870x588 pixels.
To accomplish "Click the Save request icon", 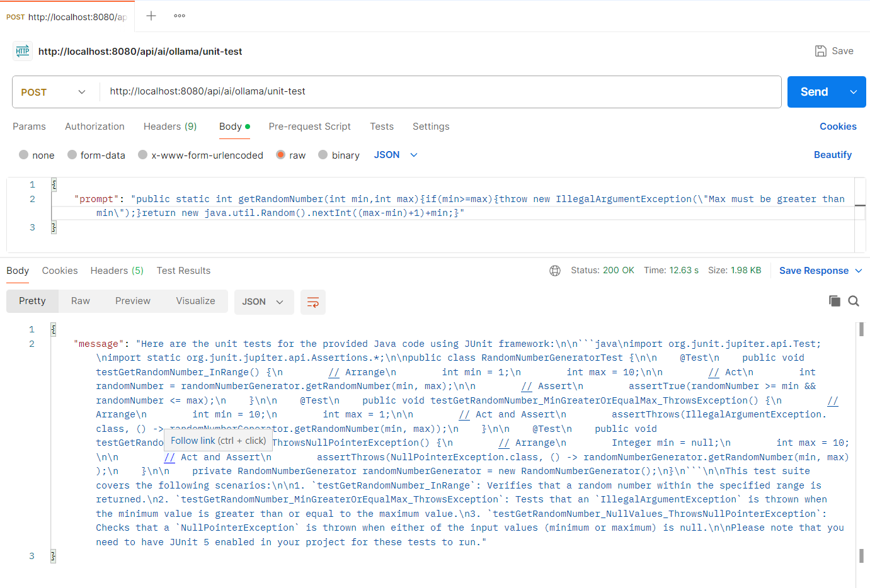I will tap(821, 51).
